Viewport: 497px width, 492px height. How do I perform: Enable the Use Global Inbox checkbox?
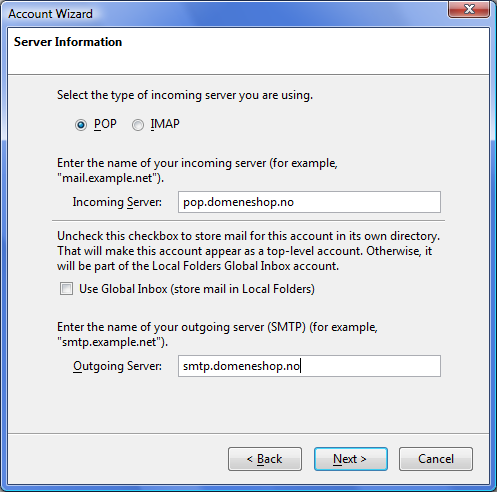(x=66, y=289)
